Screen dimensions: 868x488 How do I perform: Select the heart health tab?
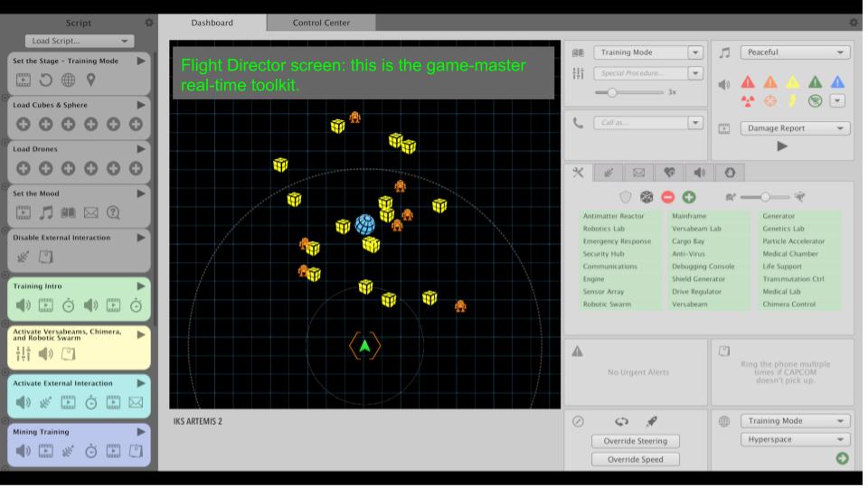[669, 174]
